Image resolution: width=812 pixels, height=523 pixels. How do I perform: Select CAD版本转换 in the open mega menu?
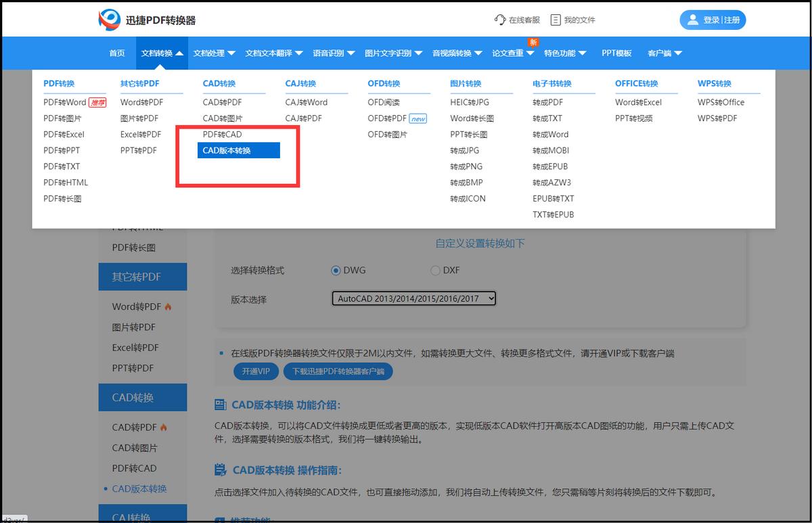(237, 150)
